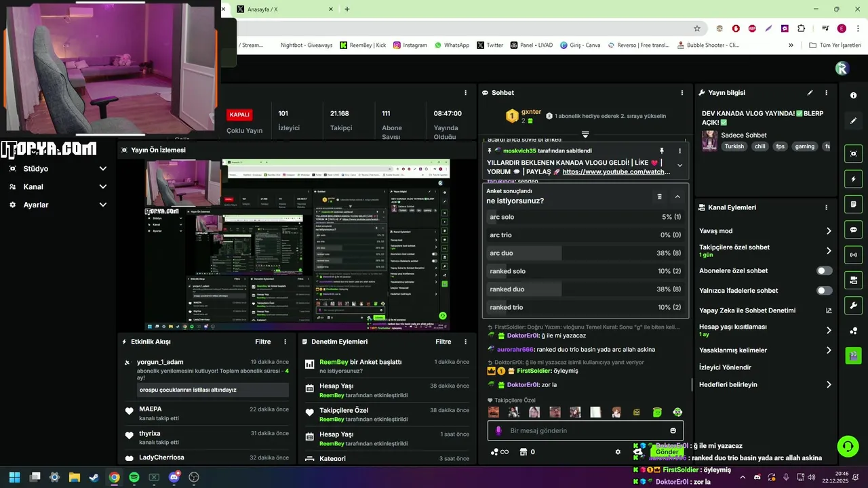Expand Kanal menu section
The width and height of the screenshot is (868, 488).
(103, 186)
